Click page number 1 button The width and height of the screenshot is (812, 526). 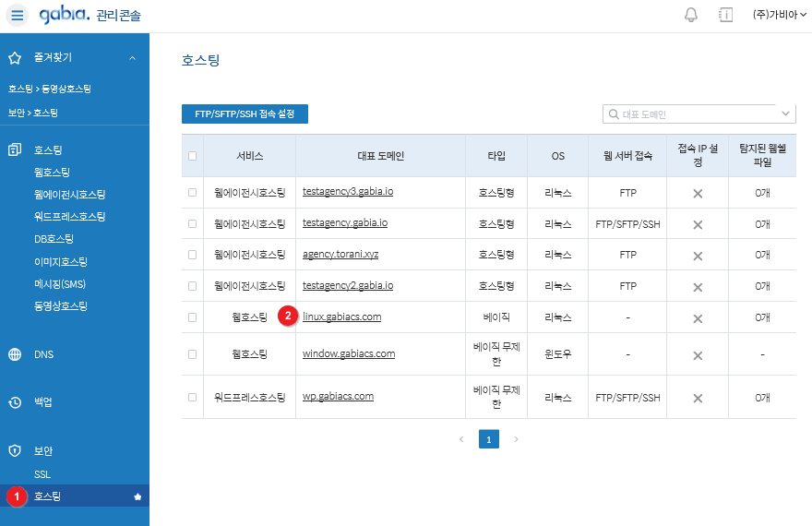489,439
